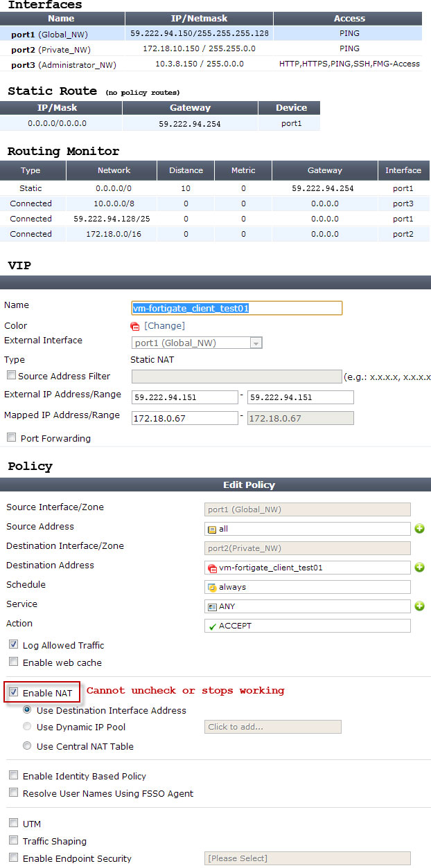Uncheck the Enable NAT checkbox

13,692
